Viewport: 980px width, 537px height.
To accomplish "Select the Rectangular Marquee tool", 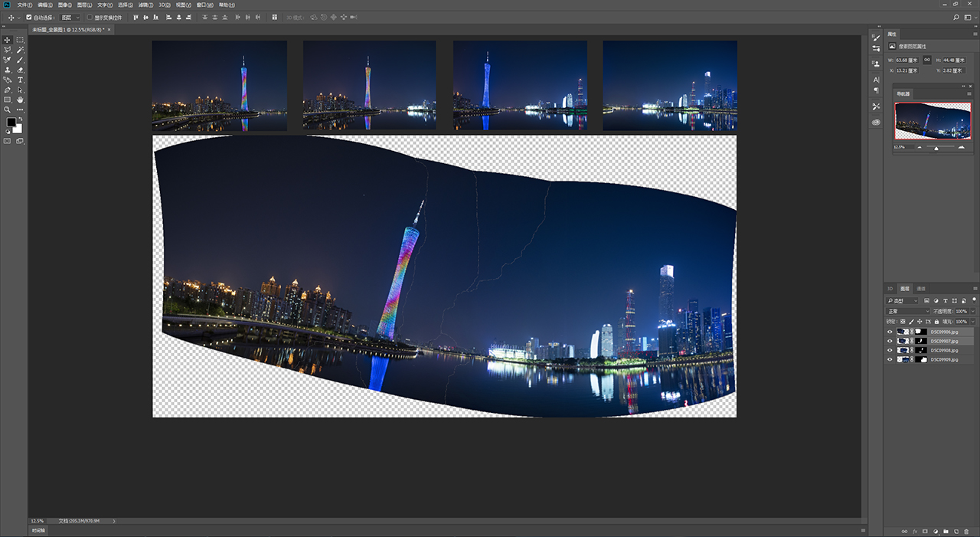I will (20, 40).
